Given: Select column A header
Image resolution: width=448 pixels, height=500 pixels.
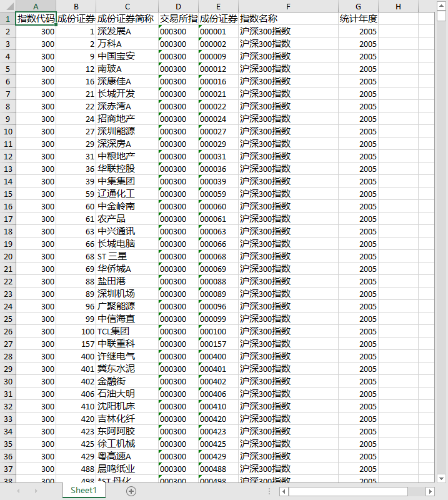Looking at the screenshot, I should point(36,6).
